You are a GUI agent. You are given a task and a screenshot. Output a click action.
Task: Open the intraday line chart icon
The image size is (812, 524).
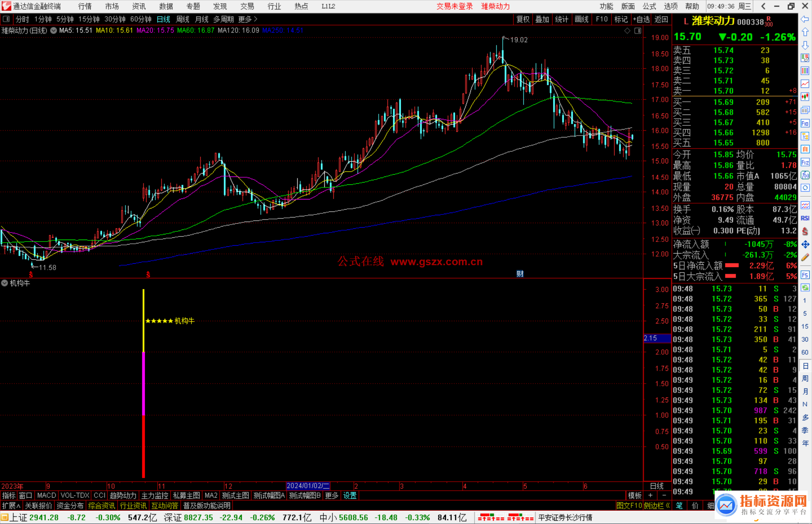coord(805,84)
